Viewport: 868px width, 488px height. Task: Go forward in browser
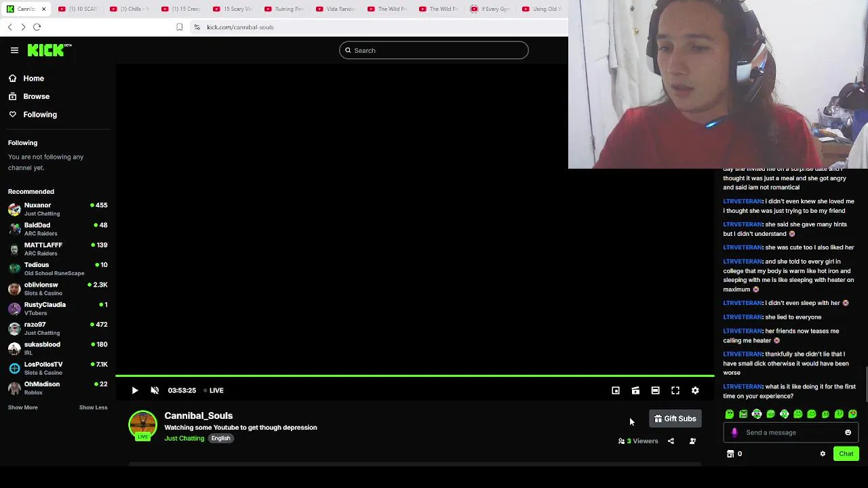23,27
